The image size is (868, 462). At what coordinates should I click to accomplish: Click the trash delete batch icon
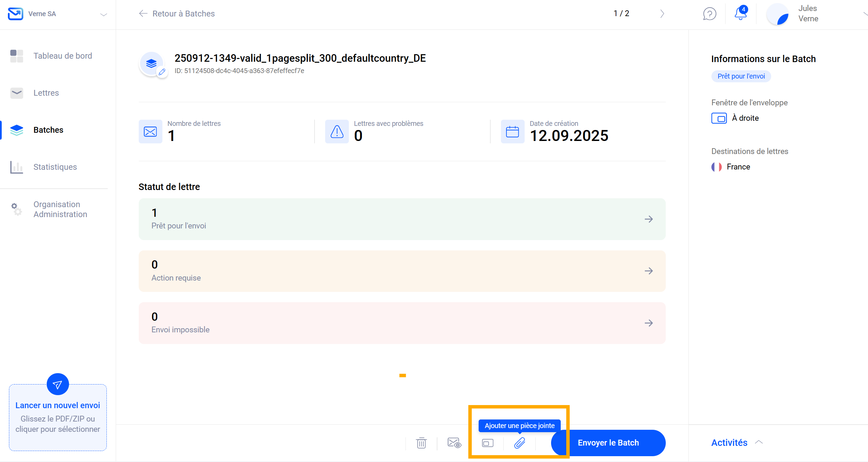[x=421, y=443]
